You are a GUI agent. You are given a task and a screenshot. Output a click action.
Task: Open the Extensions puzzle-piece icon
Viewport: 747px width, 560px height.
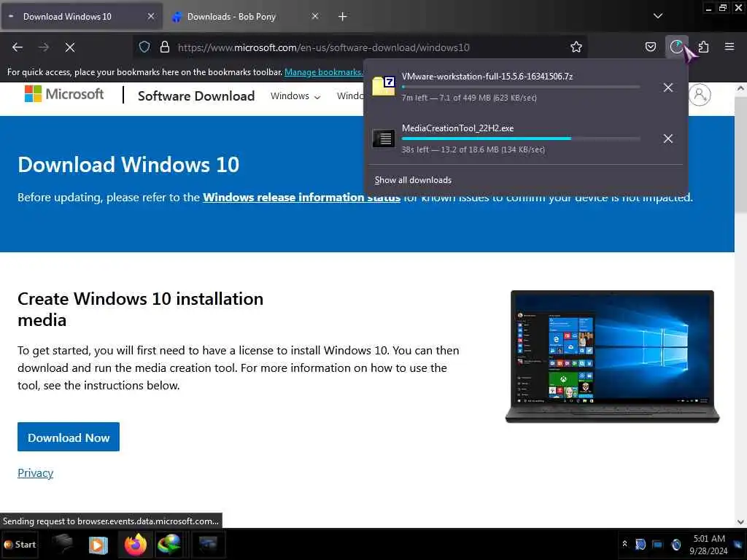click(703, 47)
